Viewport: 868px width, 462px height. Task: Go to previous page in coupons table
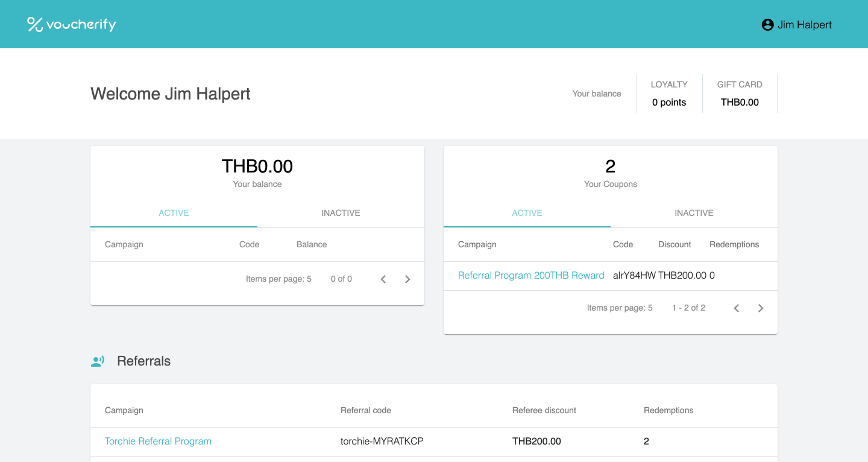(737, 308)
